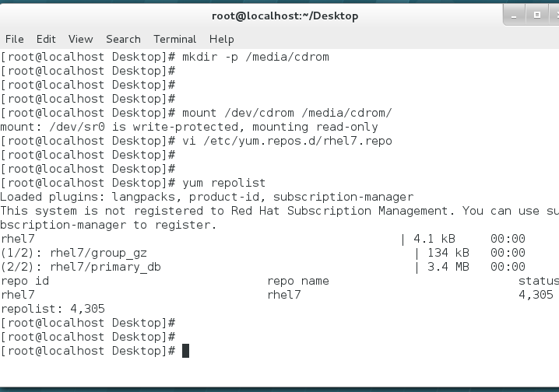Viewport: 559px width, 392px height.
Task: Open the Help menu
Action: (221, 39)
